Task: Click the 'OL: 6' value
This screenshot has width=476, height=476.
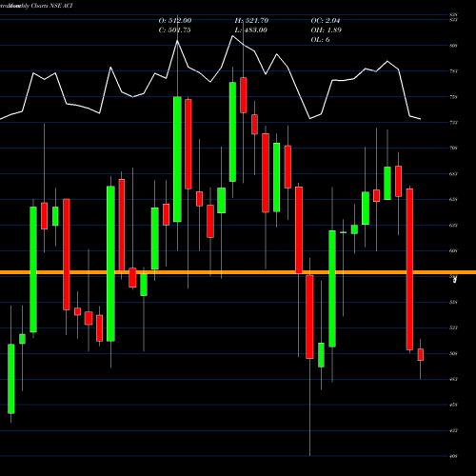Action: 320,39
